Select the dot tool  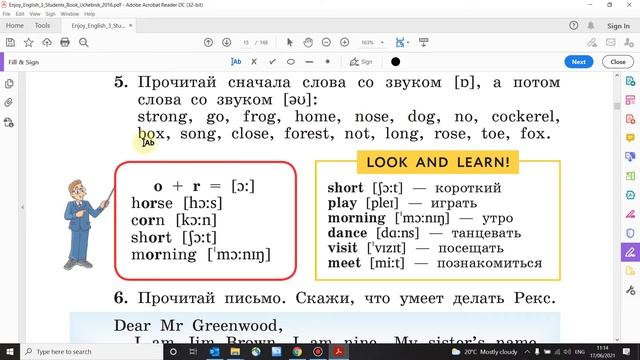coord(327,62)
